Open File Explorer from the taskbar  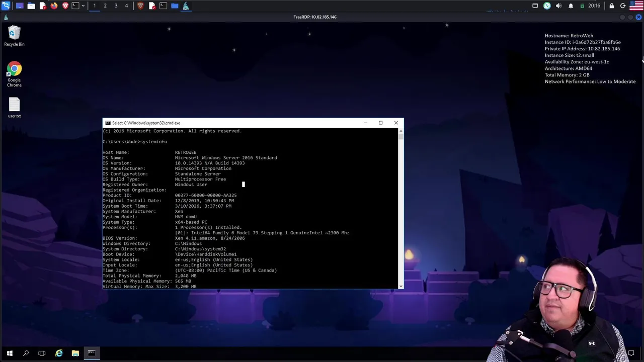coord(75,353)
